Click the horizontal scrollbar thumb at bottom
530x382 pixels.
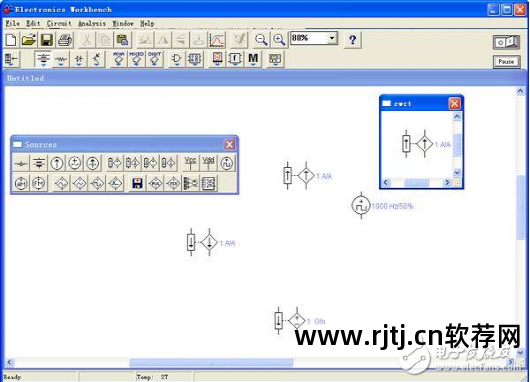point(211,362)
